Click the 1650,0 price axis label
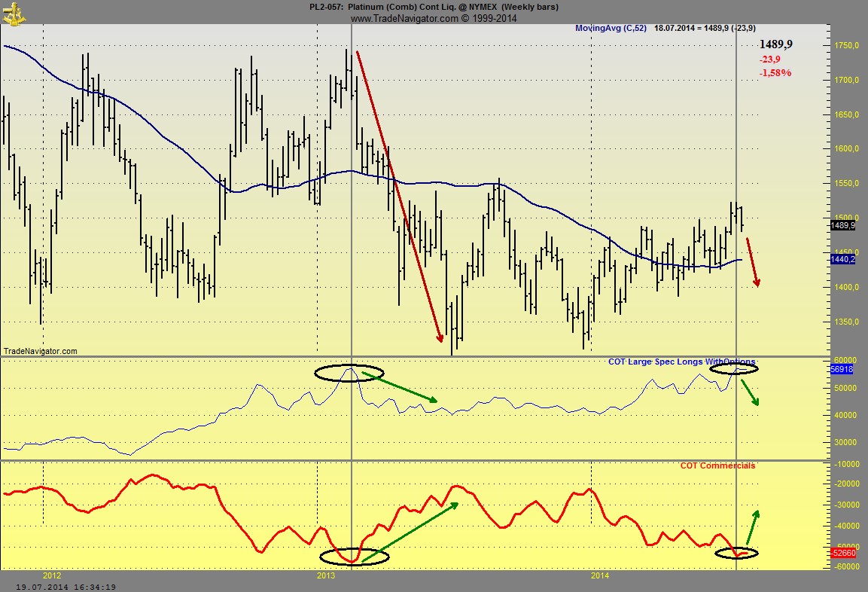 [x=846, y=114]
